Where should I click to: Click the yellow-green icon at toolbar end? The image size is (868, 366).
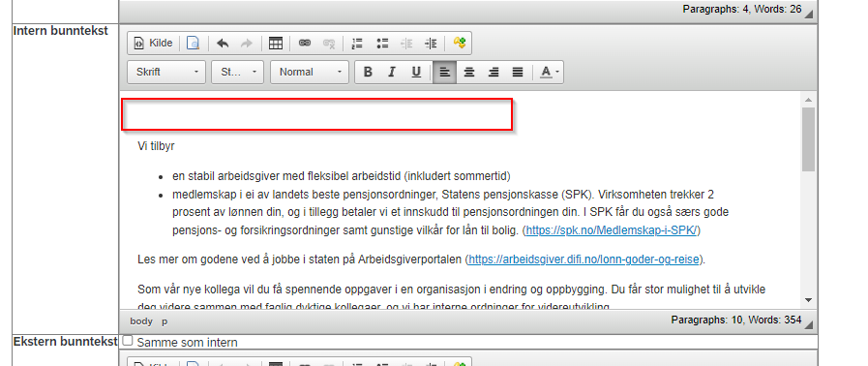tap(459, 44)
